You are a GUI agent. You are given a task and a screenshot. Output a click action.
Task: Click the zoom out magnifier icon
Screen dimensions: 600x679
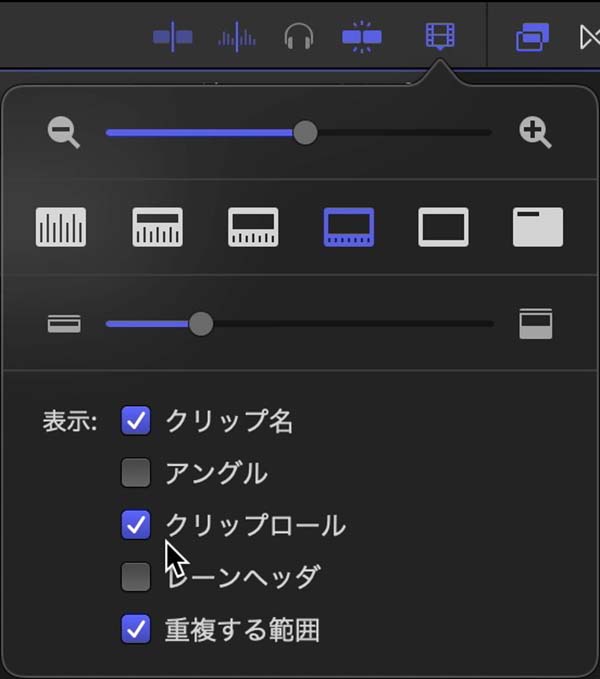(64, 132)
